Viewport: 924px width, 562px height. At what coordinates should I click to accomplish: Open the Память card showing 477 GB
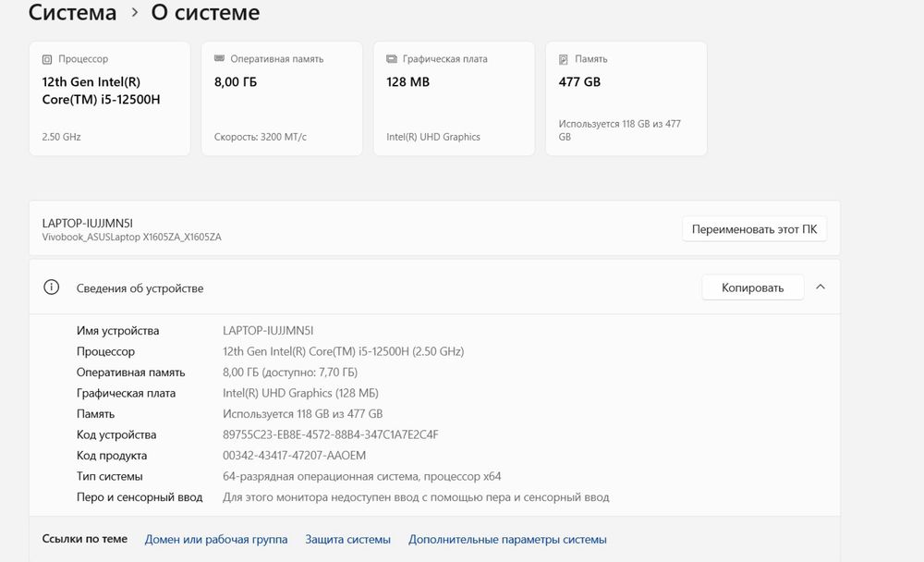(x=626, y=99)
